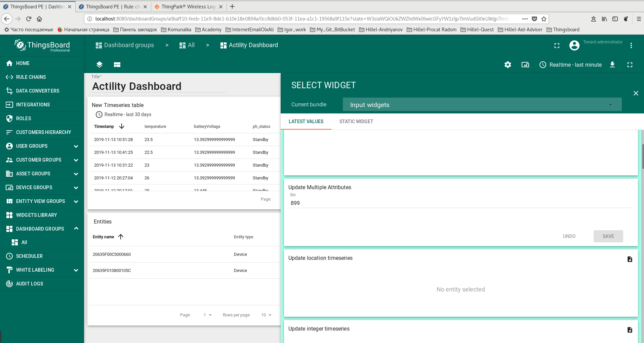Edit the Actility Dashboard title field
The width and height of the screenshot is (644, 343).
tap(159, 87)
